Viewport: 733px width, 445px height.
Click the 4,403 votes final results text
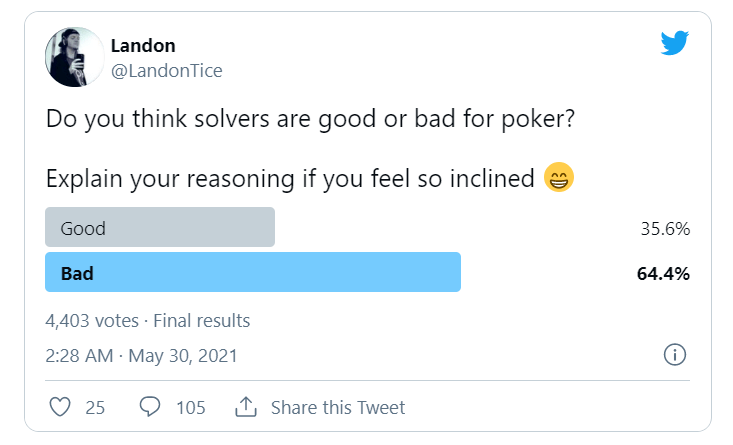148,321
